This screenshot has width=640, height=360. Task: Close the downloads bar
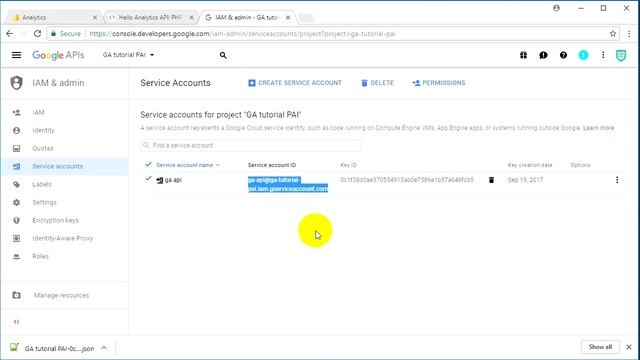(629, 347)
